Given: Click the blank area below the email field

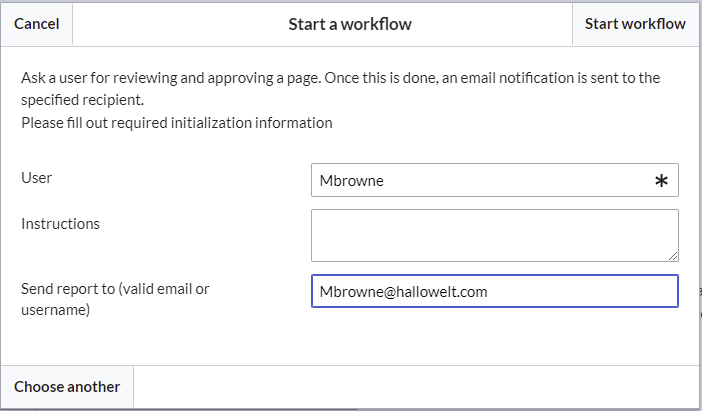Looking at the screenshot, I should click(x=495, y=336).
